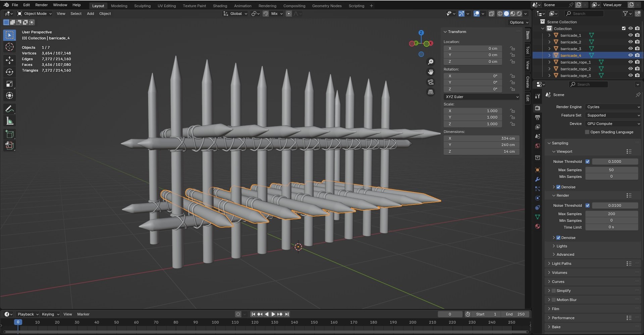Screen dimensions: 644x335
Task: Open the Material properties tab icon
Action: coord(538,226)
